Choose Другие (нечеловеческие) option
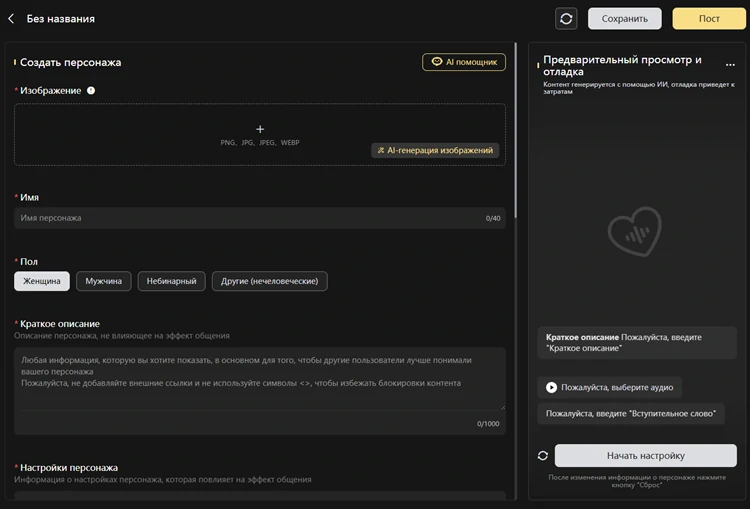This screenshot has height=509, width=750. click(x=269, y=281)
